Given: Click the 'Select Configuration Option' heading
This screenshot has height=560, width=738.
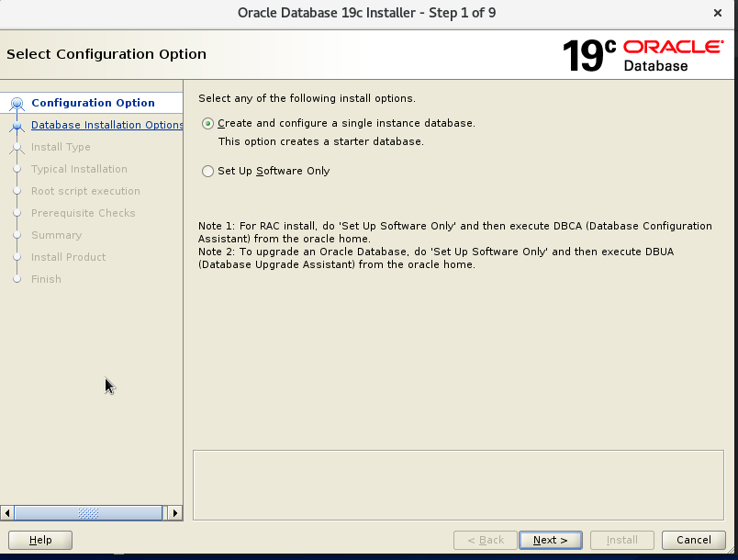Looking at the screenshot, I should 106,54.
